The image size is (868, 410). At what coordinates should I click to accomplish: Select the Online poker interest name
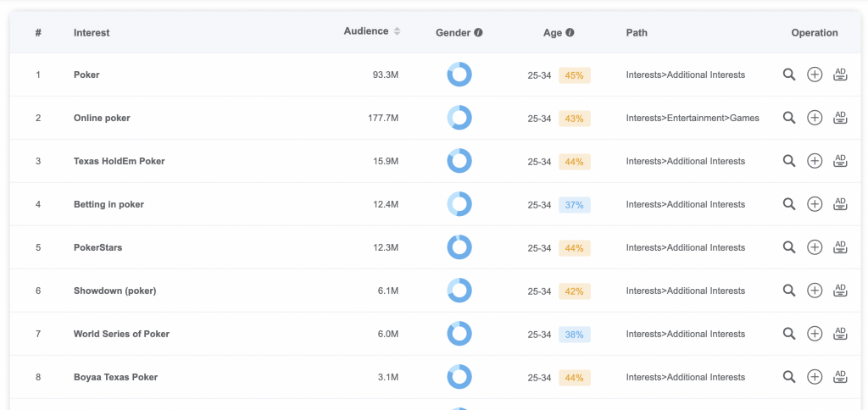[x=102, y=118]
